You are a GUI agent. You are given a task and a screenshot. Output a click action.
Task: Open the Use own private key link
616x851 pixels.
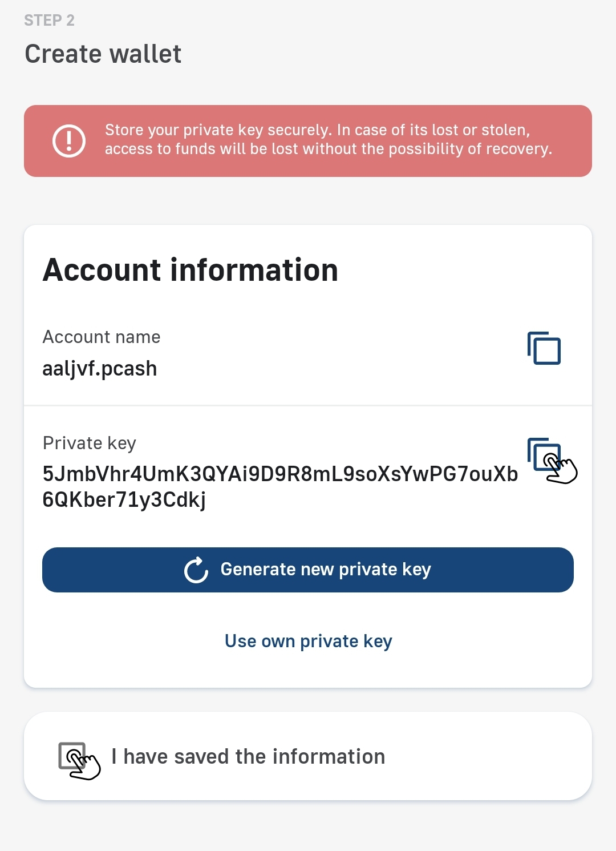(308, 641)
